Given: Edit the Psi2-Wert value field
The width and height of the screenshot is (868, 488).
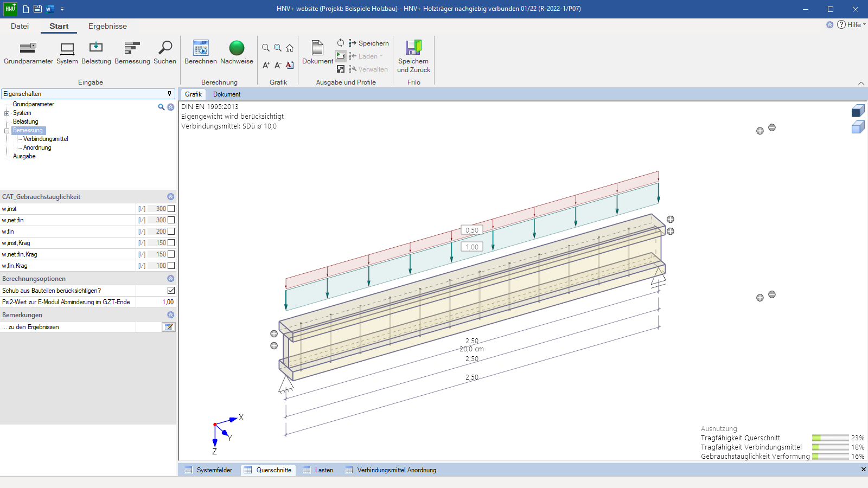Looking at the screenshot, I should 156,302.
